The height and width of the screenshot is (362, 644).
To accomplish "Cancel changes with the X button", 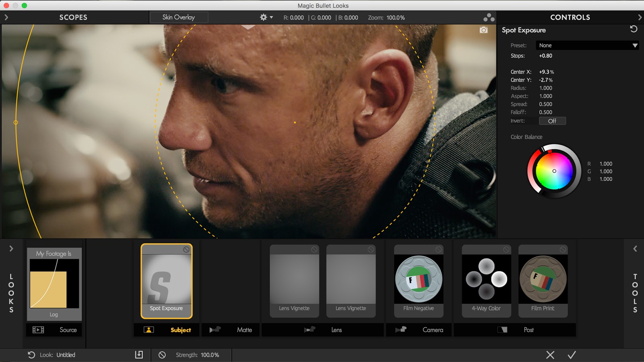I will [x=550, y=355].
